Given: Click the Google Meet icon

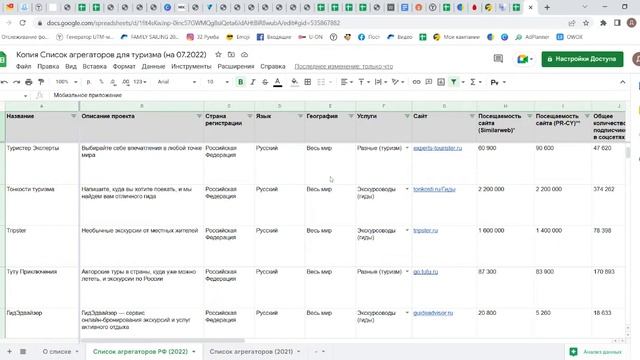Looking at the screenshot, I should point(524,59).
